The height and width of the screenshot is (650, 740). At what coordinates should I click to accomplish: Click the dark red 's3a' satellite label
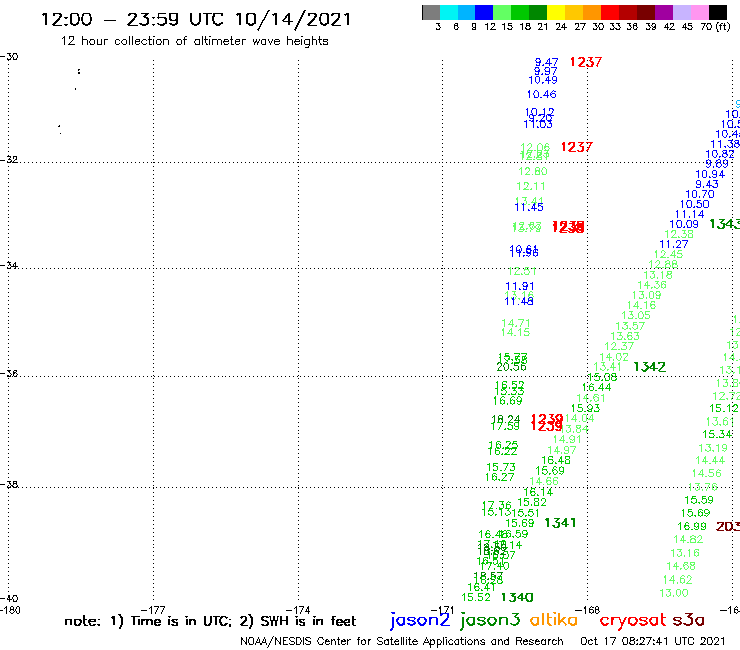(688, 620)
